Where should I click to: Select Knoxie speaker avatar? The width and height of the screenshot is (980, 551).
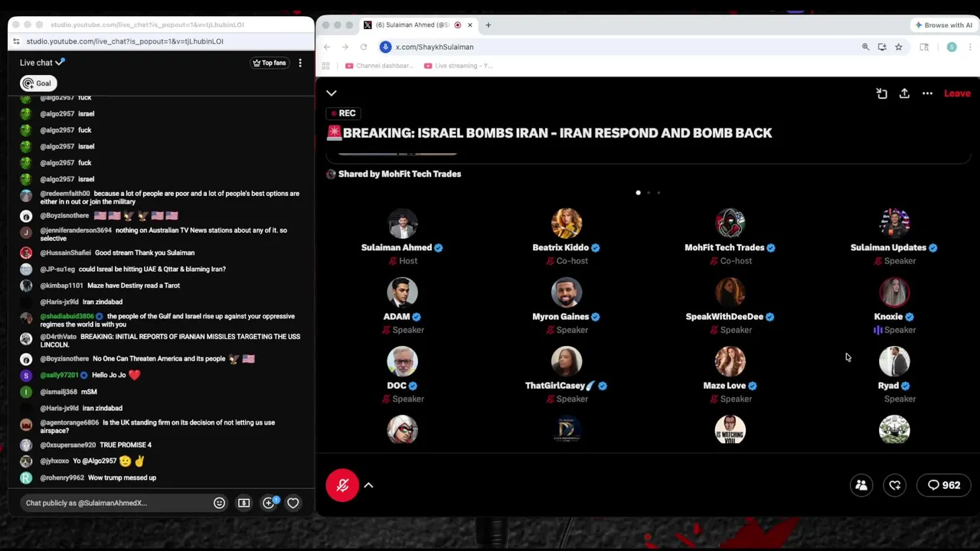coord(894,292)
